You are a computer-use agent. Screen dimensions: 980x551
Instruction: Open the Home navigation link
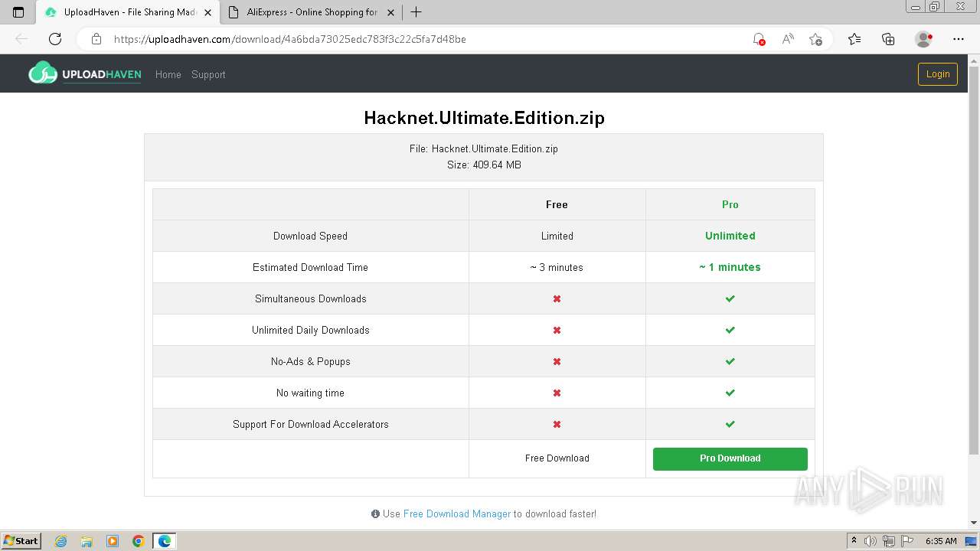click(168, 74)
